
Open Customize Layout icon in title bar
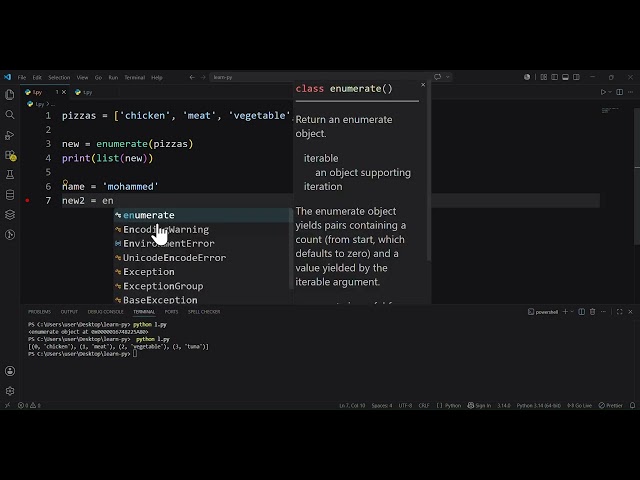pos(544,77)
